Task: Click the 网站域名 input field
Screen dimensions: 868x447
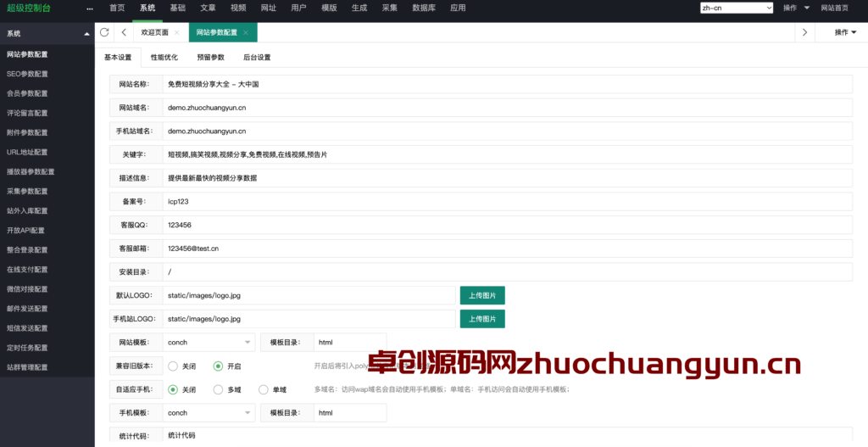Action: click(508, 108)
